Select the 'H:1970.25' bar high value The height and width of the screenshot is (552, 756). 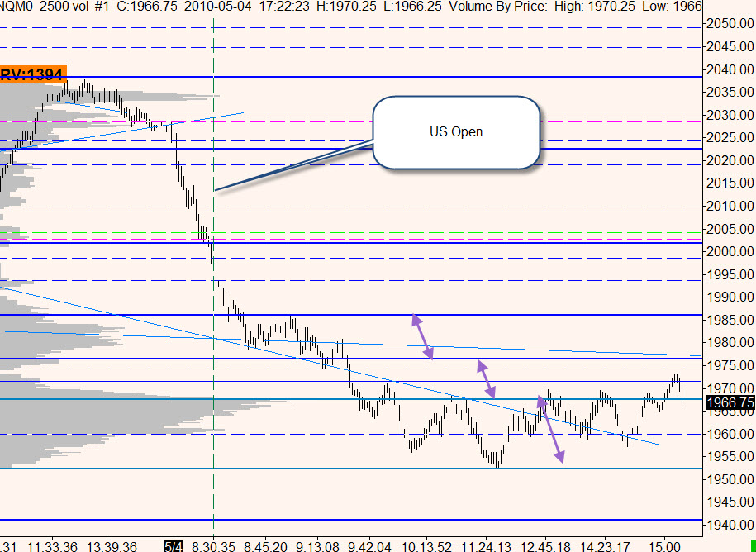(348, 7)
